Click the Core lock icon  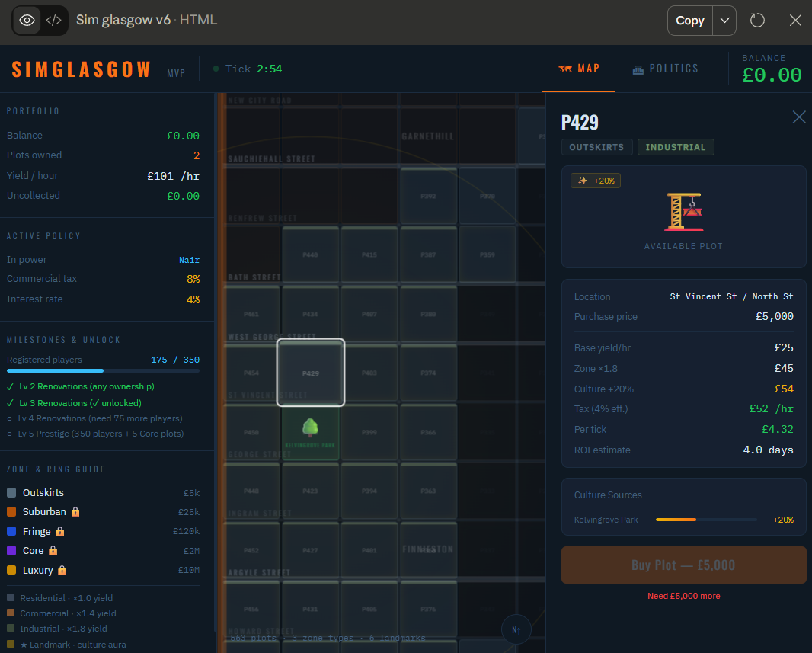coord(53,550)
